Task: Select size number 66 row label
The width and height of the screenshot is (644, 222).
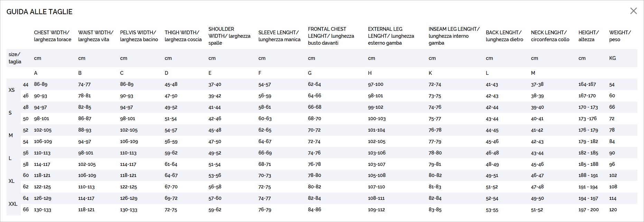Action: click(x=26, y=210)
